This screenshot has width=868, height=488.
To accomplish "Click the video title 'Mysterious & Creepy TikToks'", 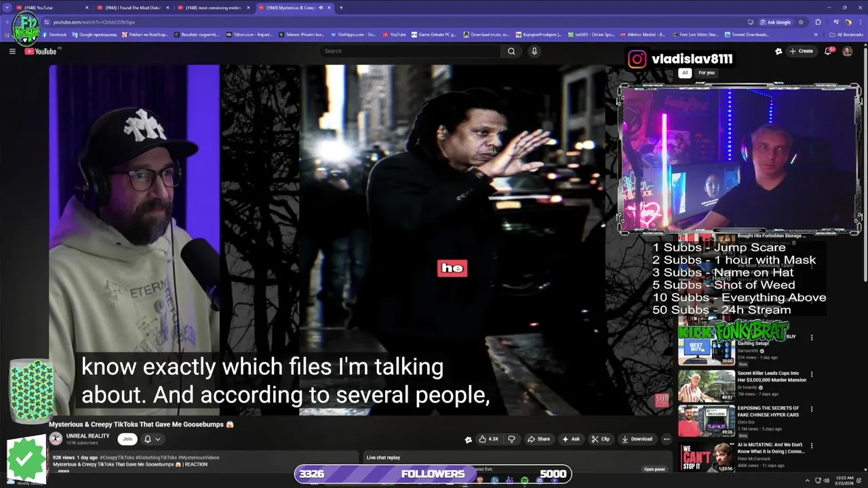I will (x=141, y=424).
